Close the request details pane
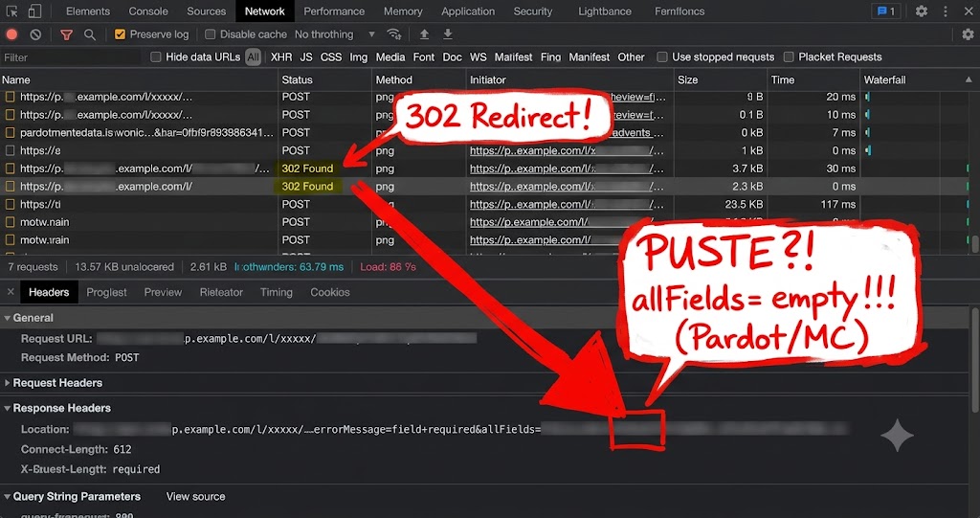The height and width of the screenshot is (518, 980). click(x=11, y=292)
